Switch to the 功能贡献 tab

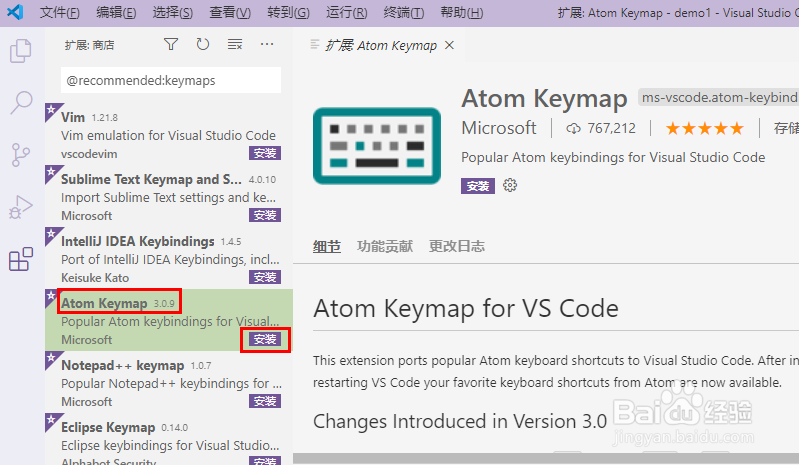(x=385, y=247)
